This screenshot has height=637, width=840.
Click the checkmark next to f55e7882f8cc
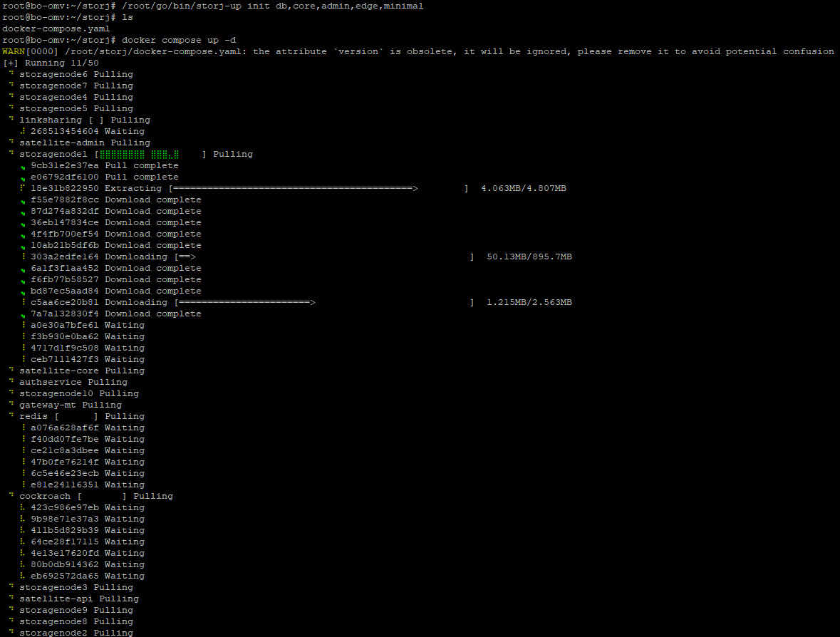pyautogui.click(x=24, y=201)
